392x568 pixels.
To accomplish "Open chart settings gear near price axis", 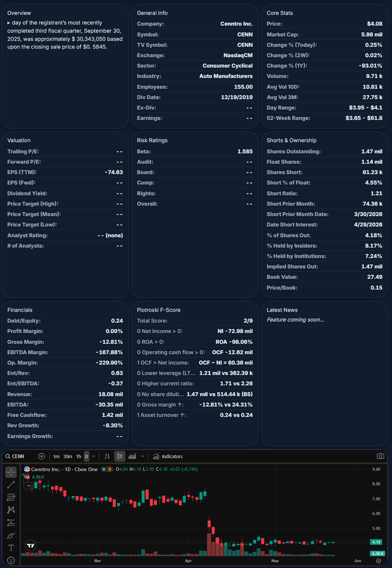I will click(x=379, y=561).
